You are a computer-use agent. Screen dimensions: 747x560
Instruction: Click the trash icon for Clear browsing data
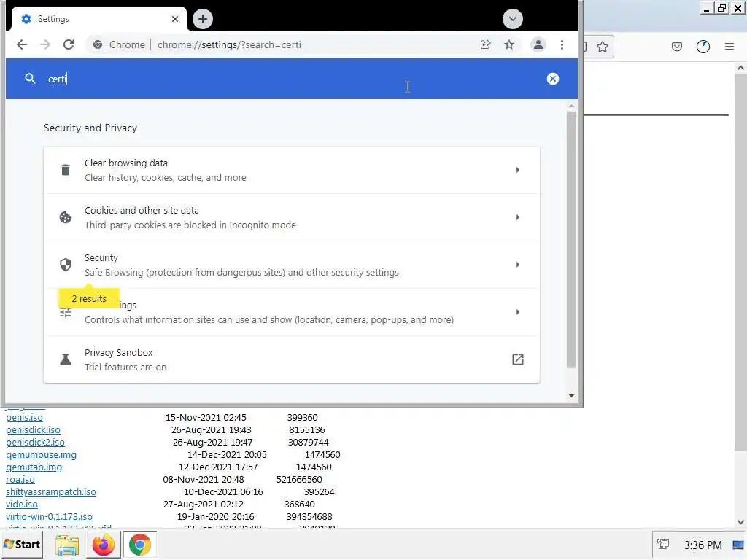click(66, 170)
